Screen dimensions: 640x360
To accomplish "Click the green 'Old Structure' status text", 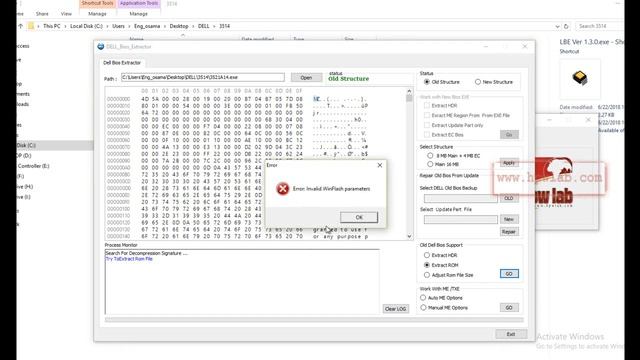I will click(349, 79).
